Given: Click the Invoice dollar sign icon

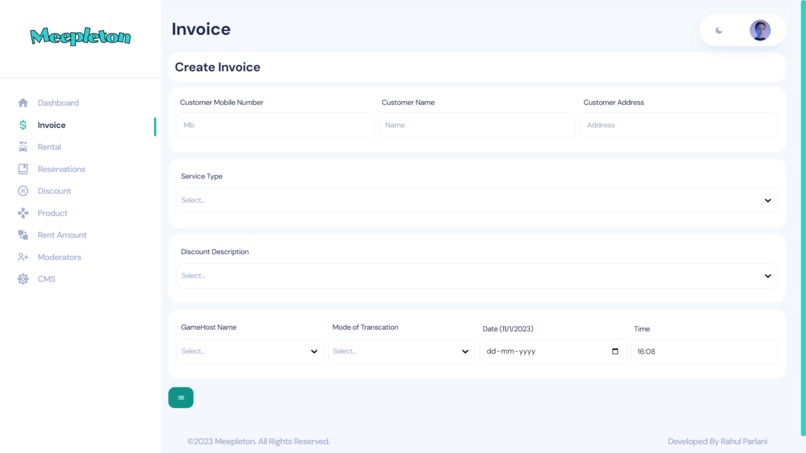Looking at the screenshot, I should click(x=23, y=125).
